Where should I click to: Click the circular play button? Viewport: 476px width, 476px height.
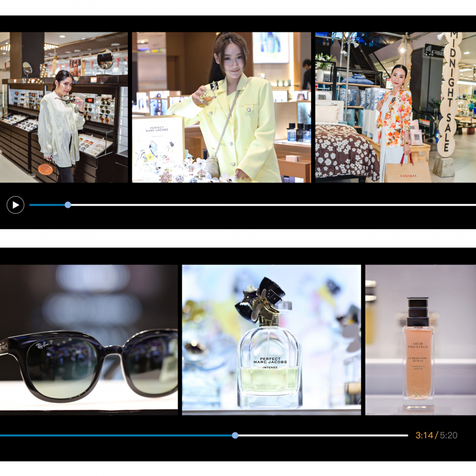[15, 205]
